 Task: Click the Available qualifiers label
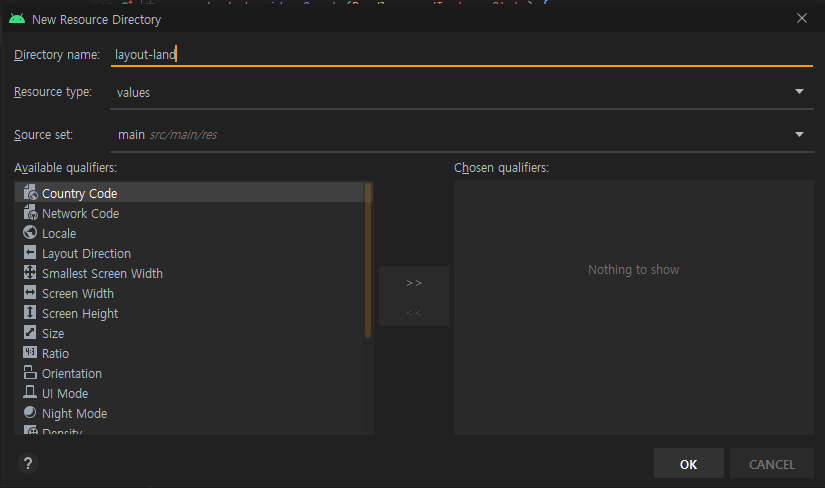point(65,167)
